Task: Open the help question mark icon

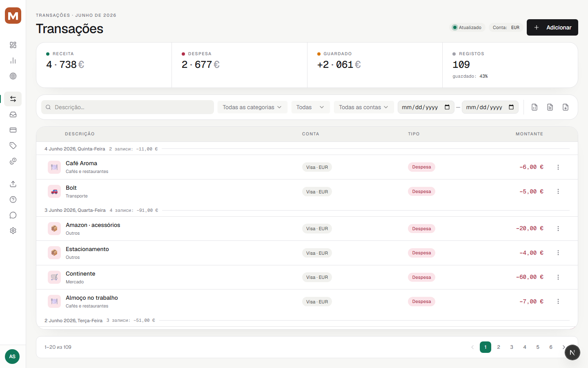Action: (13, 200)
